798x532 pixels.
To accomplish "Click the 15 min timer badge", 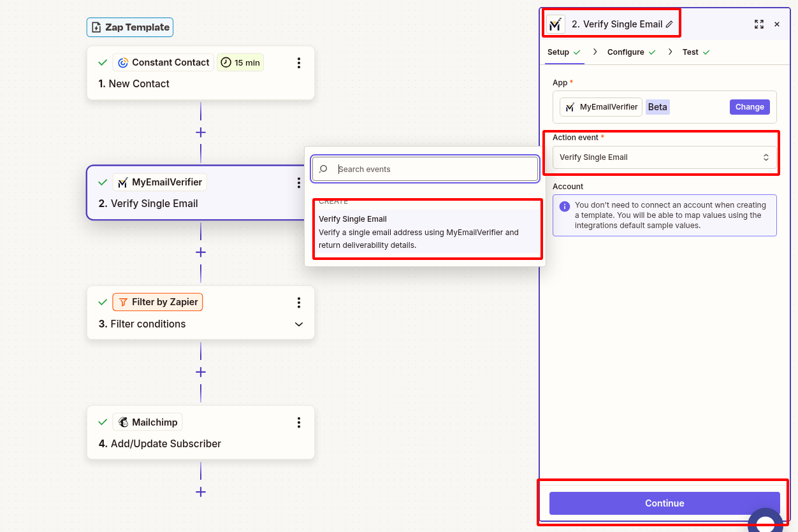I will coord(240,62).
